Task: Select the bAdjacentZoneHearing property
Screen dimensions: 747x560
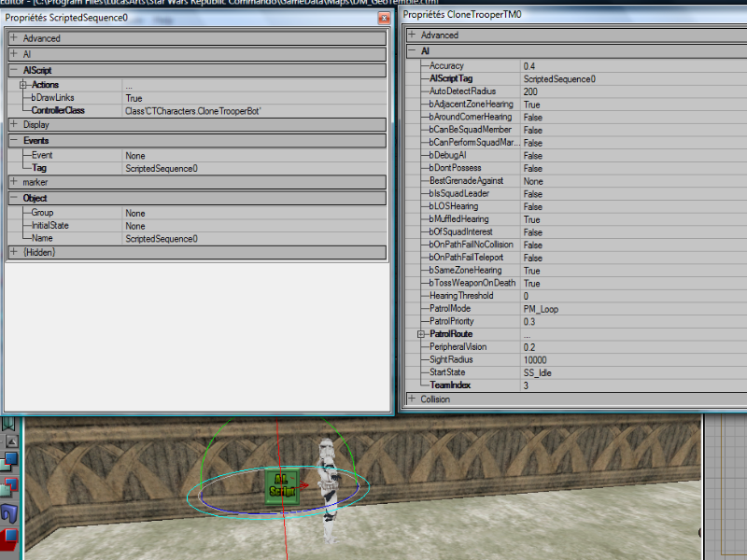Action: [x=577, y=105]
